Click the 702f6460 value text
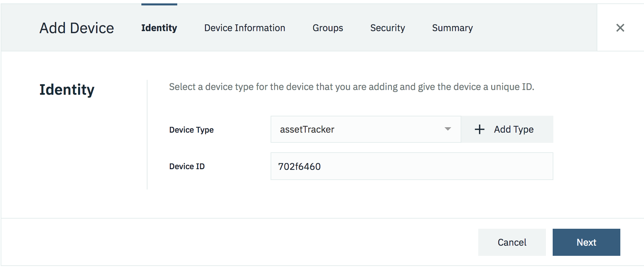 pos(299,166)
